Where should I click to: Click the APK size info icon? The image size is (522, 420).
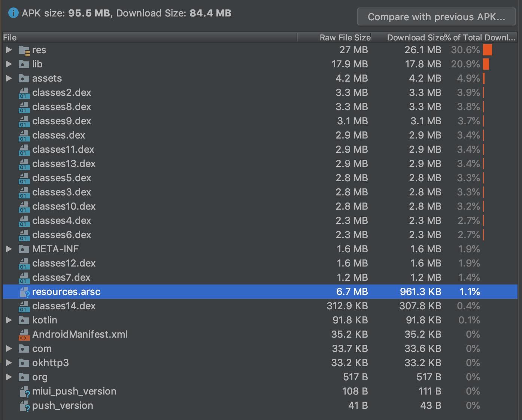pyautogui.click(x=13, y=13)
